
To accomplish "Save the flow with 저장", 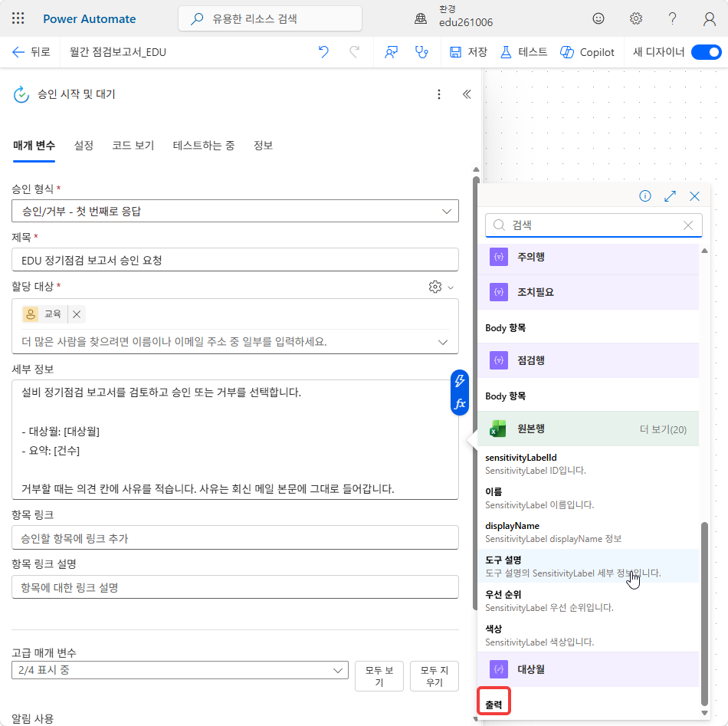I will coord(468,52).
